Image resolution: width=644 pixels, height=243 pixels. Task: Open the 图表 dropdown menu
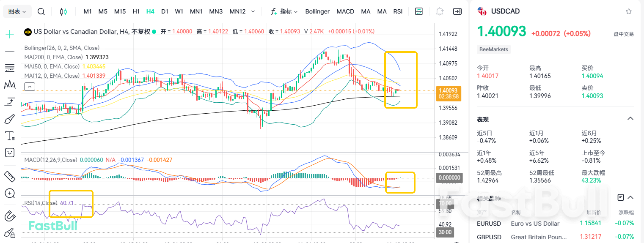[x=17, y=11]
